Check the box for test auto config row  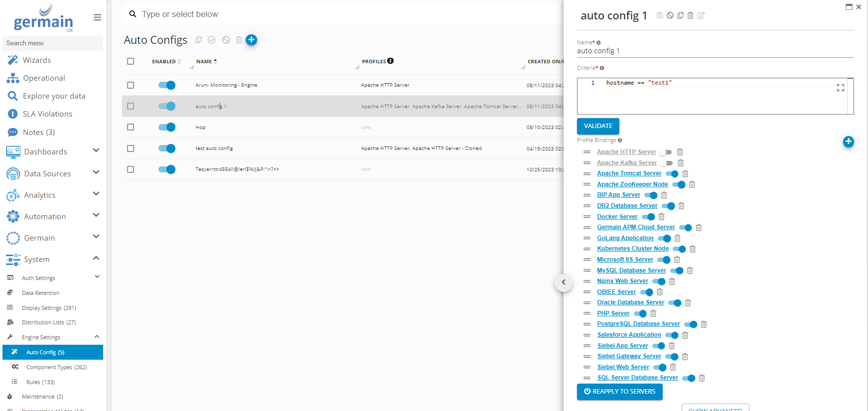131,148
